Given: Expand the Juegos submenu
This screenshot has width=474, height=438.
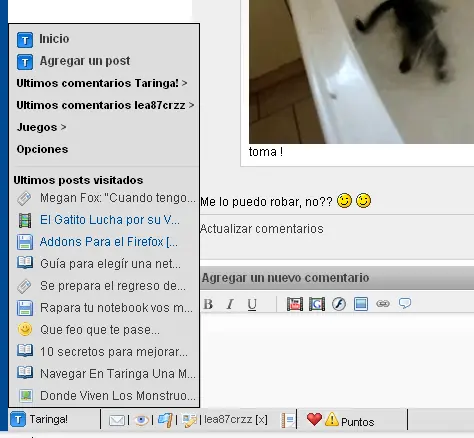Looking at the screenshot, I should [x=41, y=127].
